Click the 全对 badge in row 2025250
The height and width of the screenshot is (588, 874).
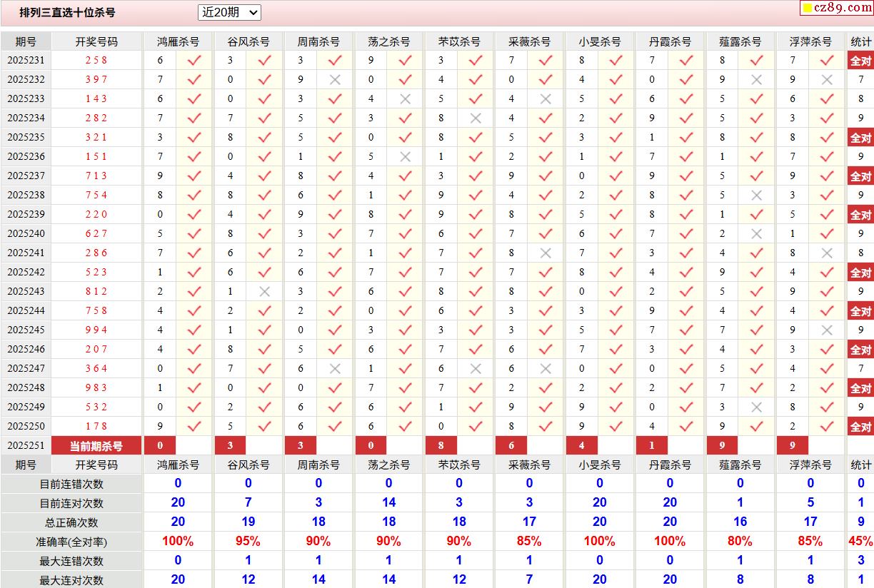click(x=860, y=427)
